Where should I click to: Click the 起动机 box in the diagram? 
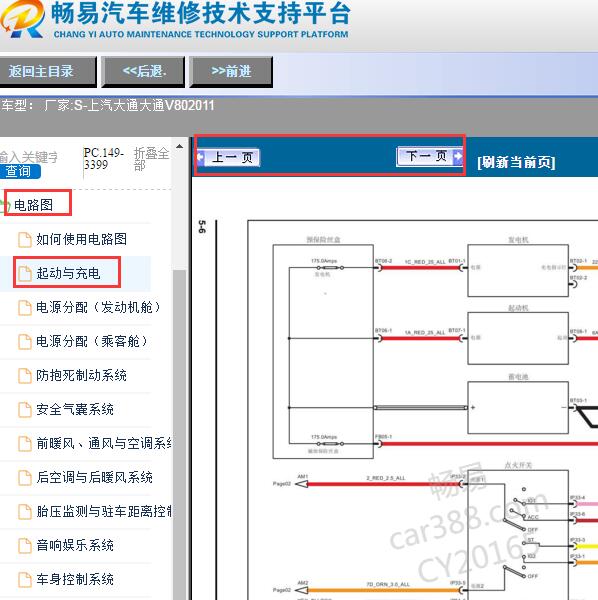518,338
